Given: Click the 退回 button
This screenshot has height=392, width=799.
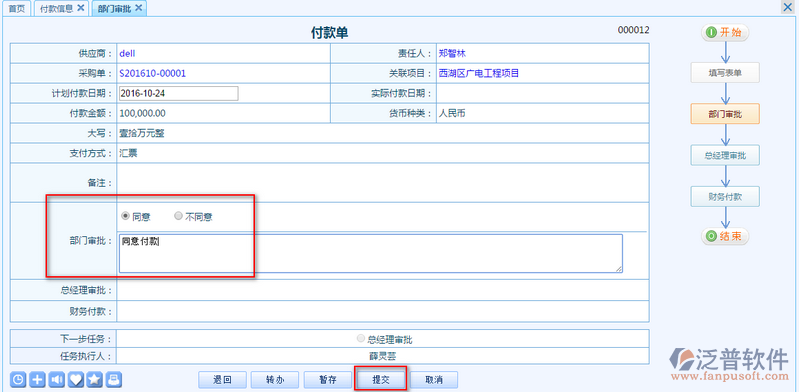Looking at the screenshot, I should click(222, 380).
